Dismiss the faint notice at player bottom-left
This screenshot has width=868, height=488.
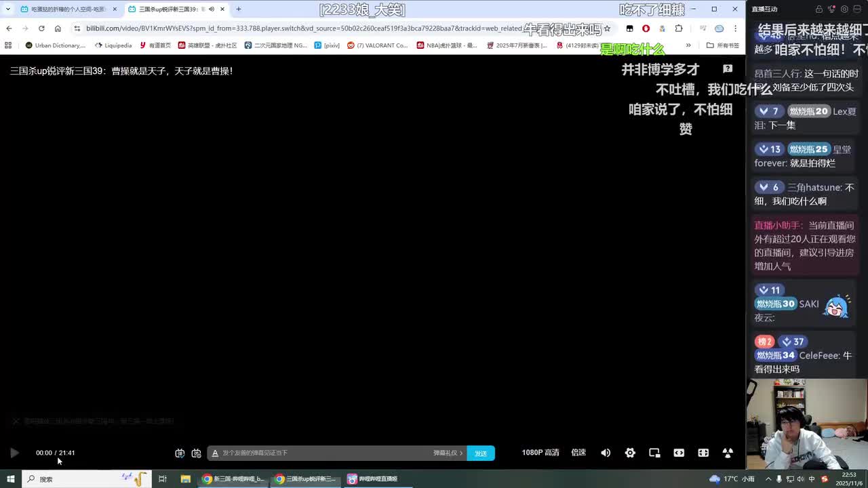point(16,421)
